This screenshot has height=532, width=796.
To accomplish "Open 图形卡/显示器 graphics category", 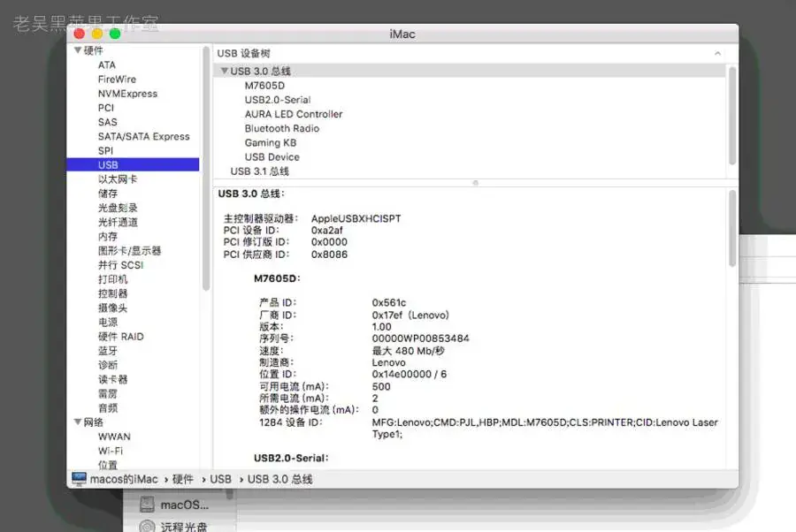I will 129,250.
